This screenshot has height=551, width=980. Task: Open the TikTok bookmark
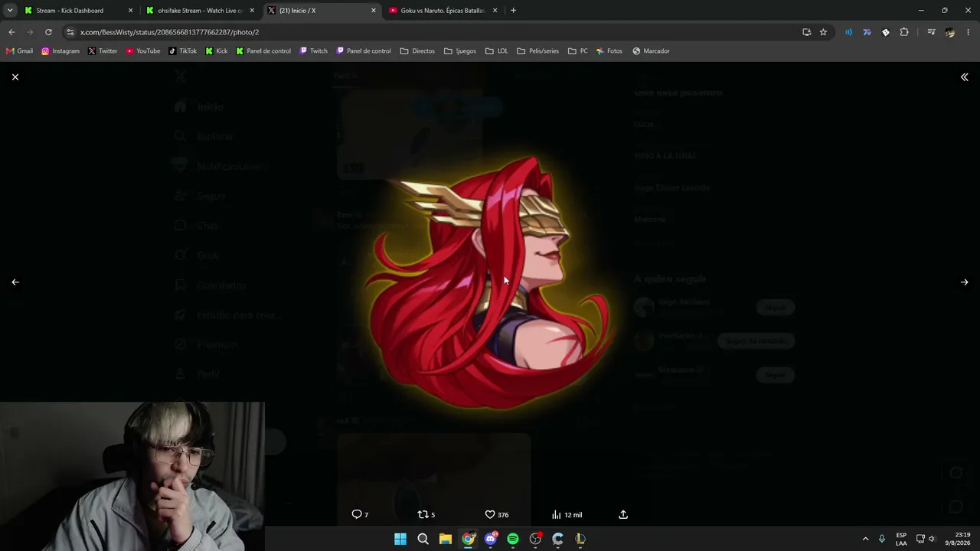pyautogui.click(x=183, y=51)
